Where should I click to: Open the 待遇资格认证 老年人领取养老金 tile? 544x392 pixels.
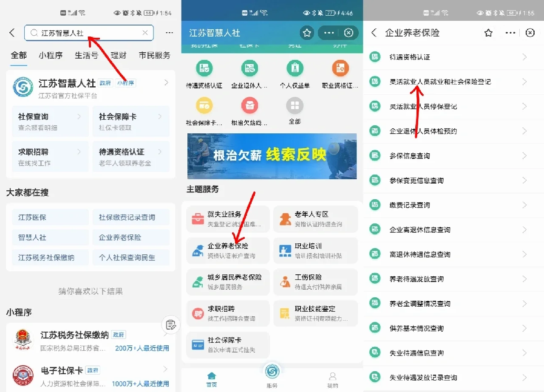tap(131, 157)
